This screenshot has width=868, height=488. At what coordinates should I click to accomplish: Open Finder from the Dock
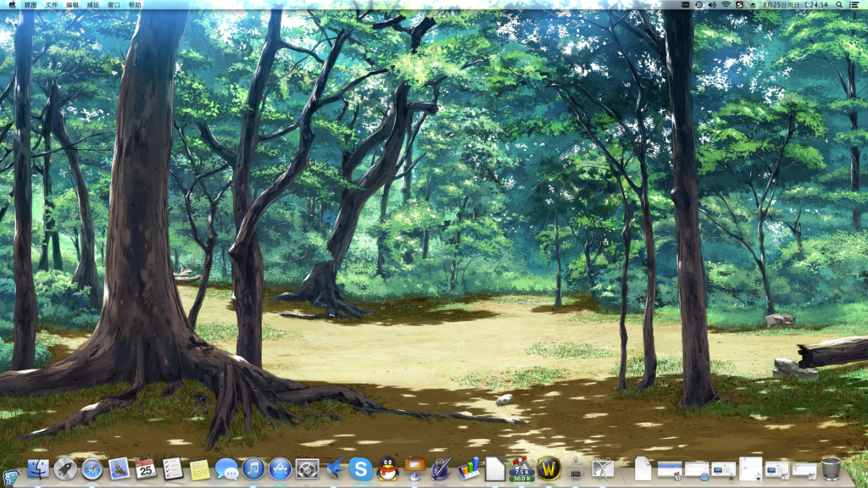tap(38, 469)
